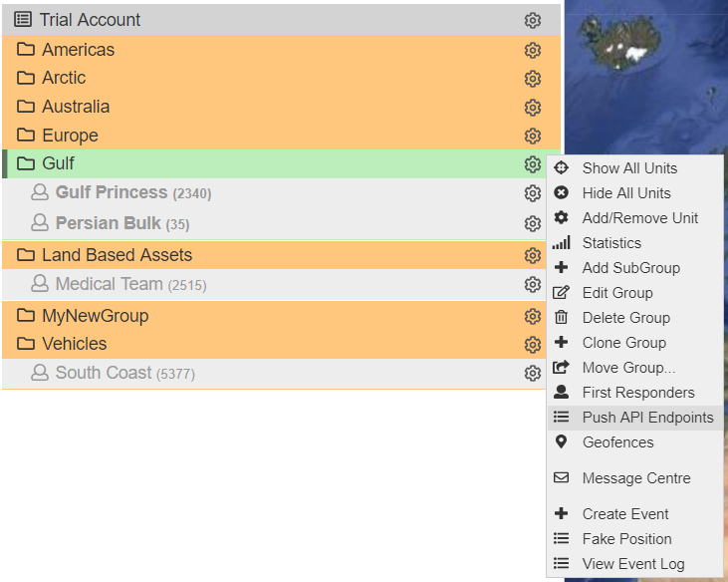
Task: Open the Australia group gear menu
Action: [x=533, y=108]
